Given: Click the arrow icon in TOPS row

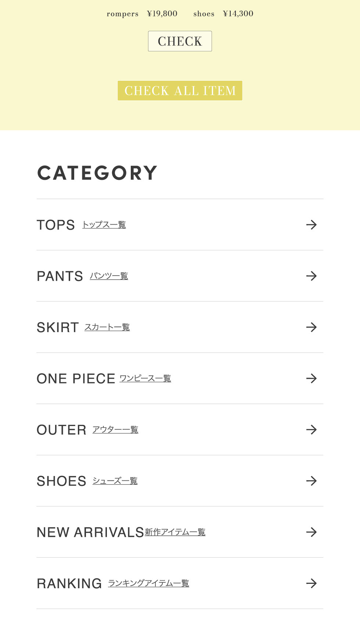Looking at the screenshot, I should click(311, 225).
